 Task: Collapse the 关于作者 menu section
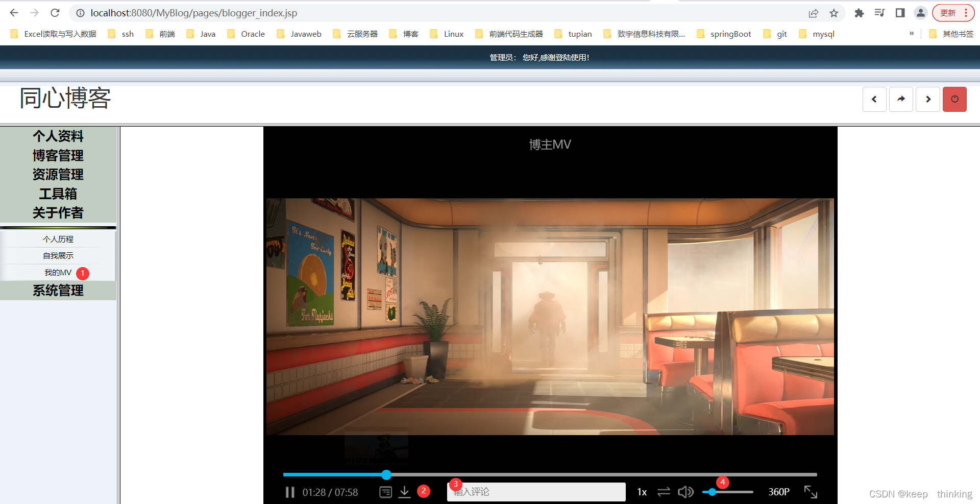point(58,213)
